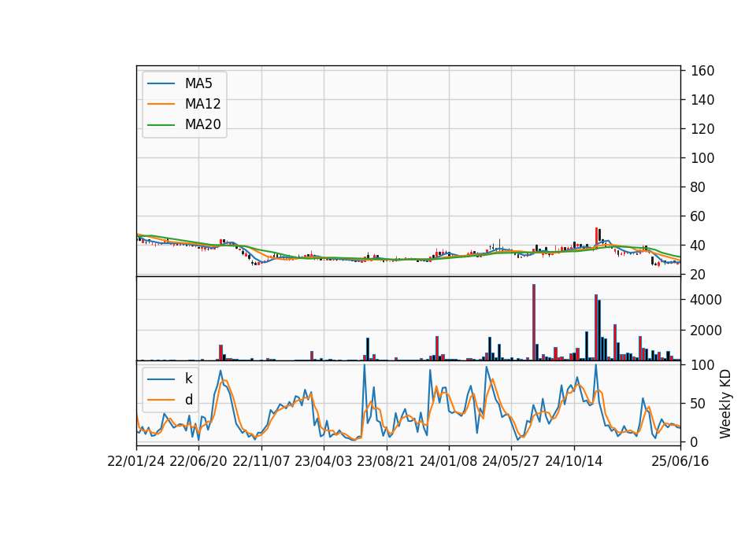Click the 160 price axis tick

pyautogui.click(x=702, y=71)
